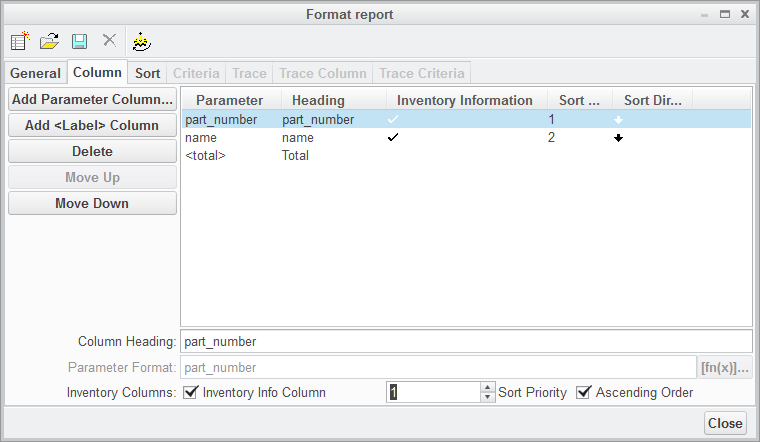Image resolution: width=760 pixels, height=442 pixels.
Task: Toggle the Ascending Order checkbox
Action: point(584,392)
